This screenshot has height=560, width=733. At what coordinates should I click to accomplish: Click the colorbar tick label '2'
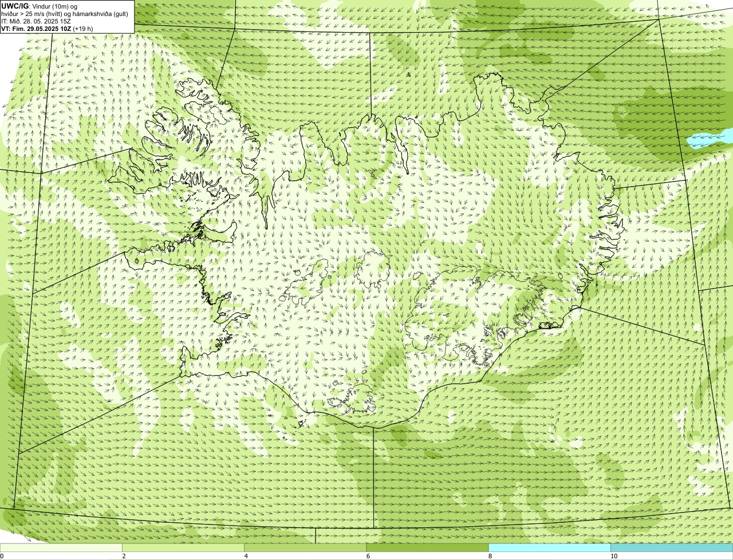pos(124,556)
